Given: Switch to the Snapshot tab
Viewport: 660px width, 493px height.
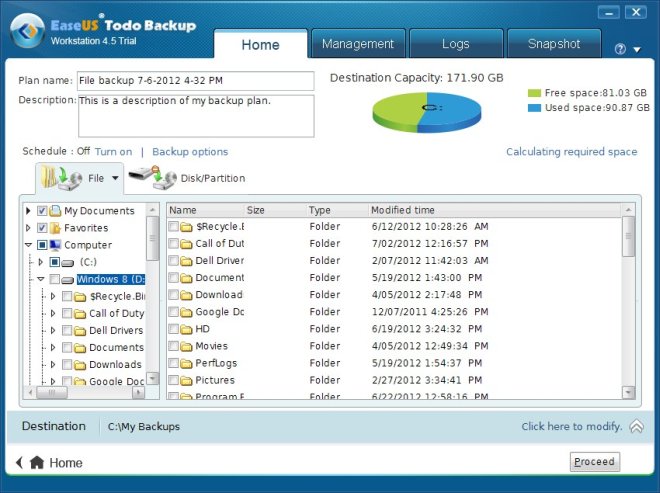Looking at the screenshot, I should 554,44.
